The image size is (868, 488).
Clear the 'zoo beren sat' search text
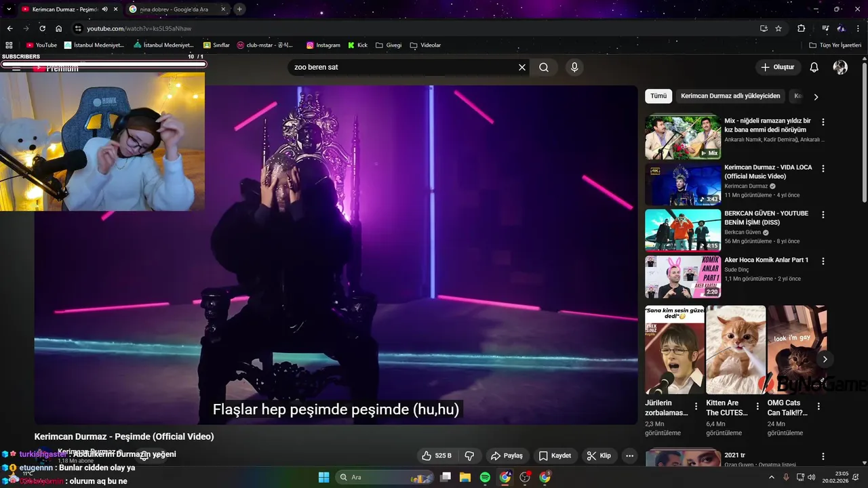(x=522, y=67)
